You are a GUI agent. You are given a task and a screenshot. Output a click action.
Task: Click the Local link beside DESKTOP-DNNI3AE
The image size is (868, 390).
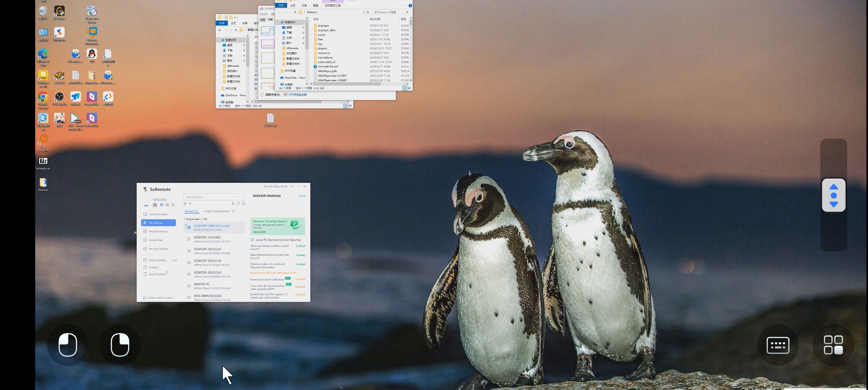click(302, 196)
